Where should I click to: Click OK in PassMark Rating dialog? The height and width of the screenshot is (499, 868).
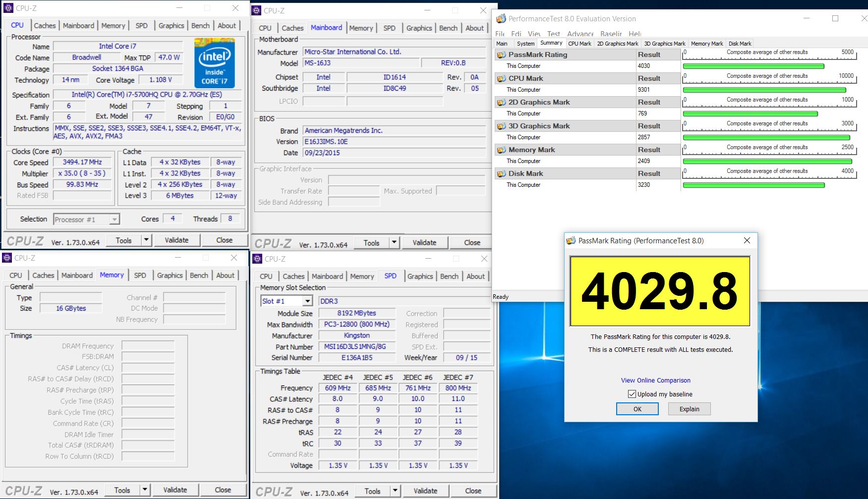[x=637, y=409]
